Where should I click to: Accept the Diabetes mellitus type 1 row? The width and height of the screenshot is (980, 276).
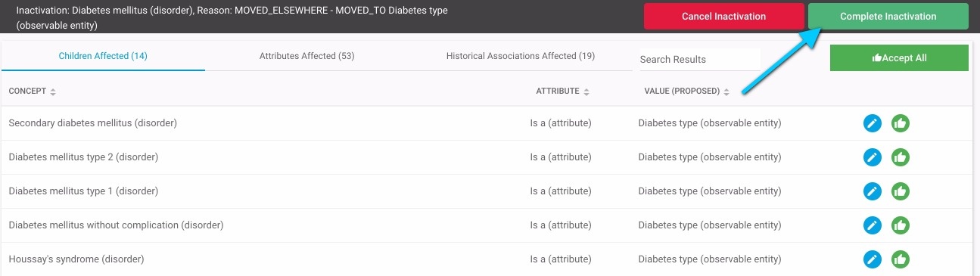click(900, 191)
